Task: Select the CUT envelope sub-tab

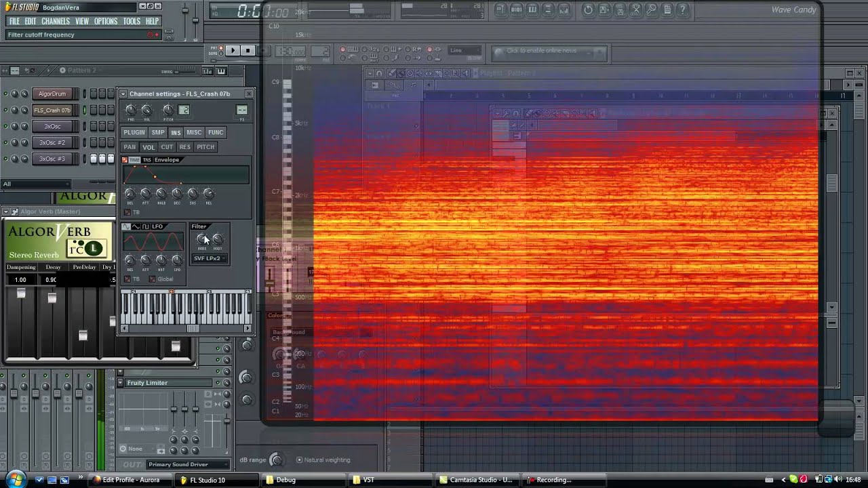Action: pos(167,146)
